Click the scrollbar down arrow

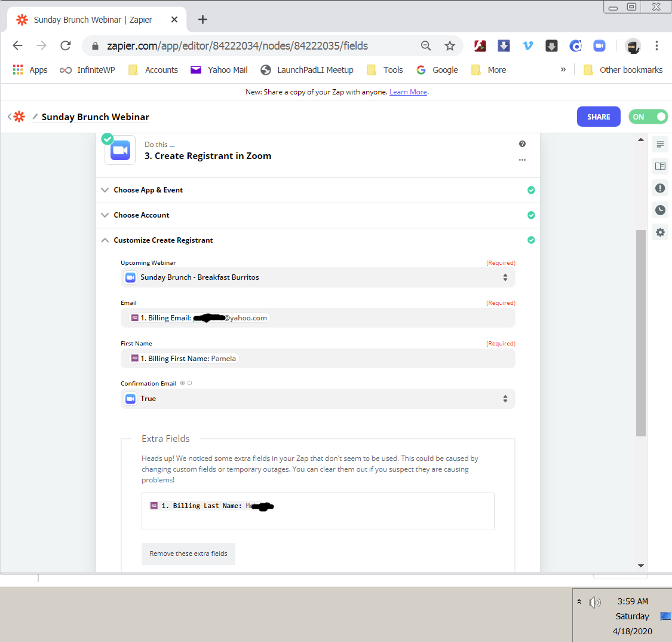[641, 565]
